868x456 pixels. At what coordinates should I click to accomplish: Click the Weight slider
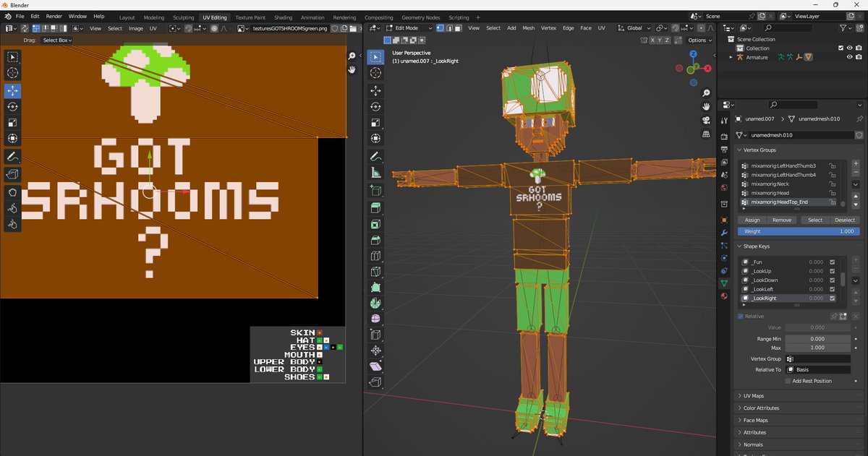point(798,231)
